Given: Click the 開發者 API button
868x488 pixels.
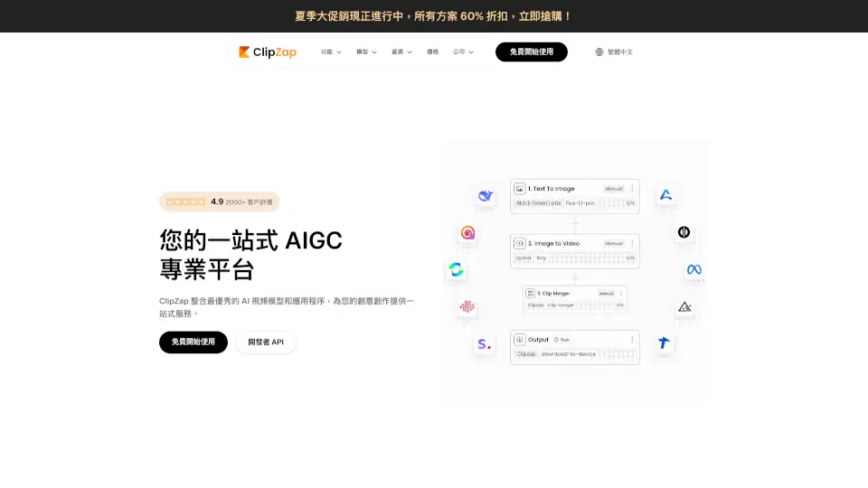Looking at the screenshot, I should click(x=266, y=343).
